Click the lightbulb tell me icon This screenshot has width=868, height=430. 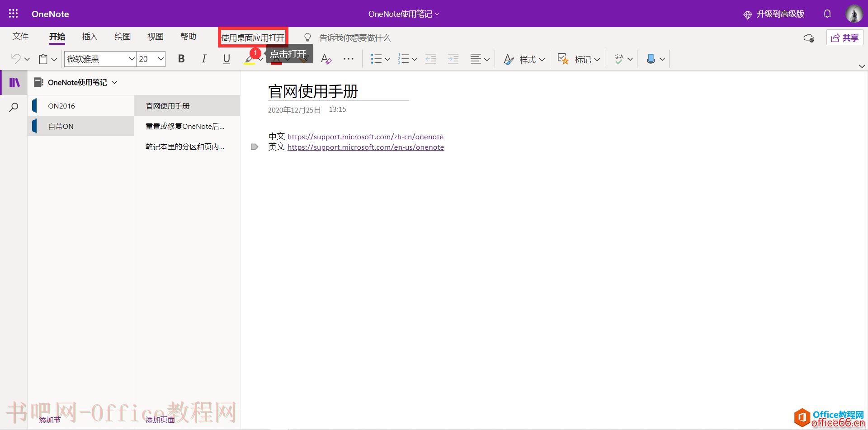click(x=307, y=38)
